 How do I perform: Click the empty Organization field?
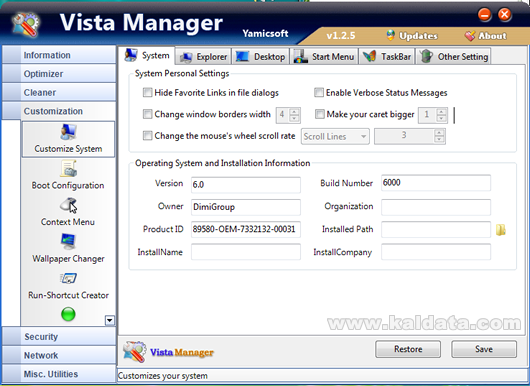436,207
